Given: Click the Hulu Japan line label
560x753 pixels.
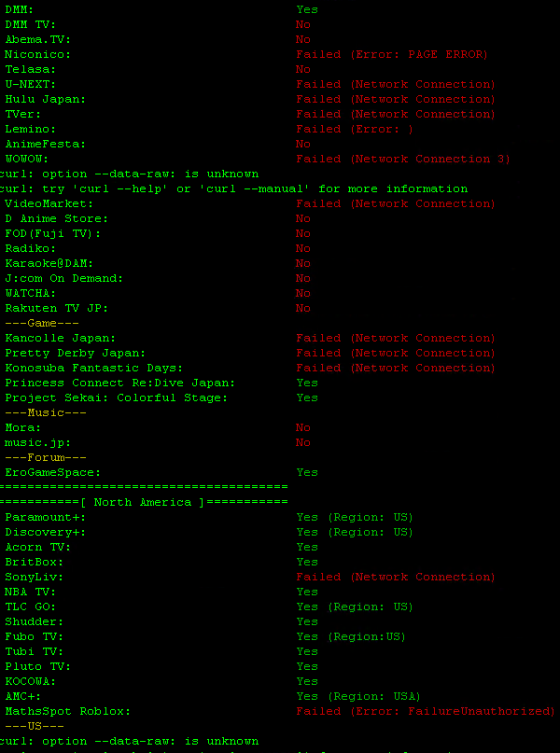Looking at the screenshot, I should (46, 99).
